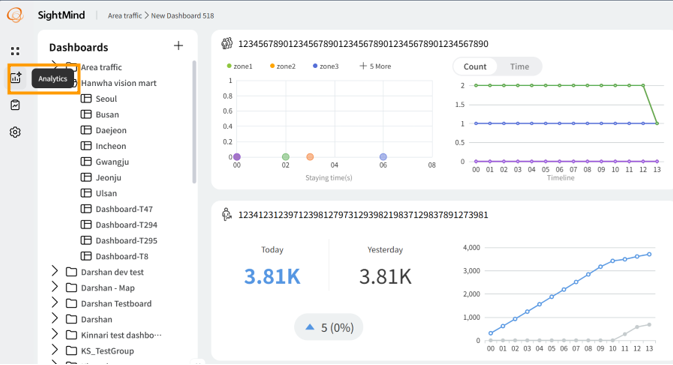Expand the Darshan - Map folder

[x=55, y=287]
